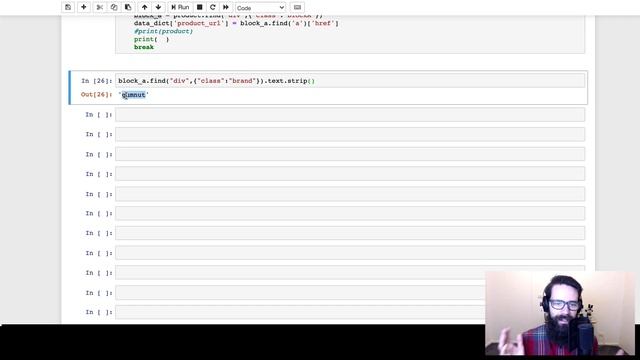Copy selected cells icon

click(114, 7)
